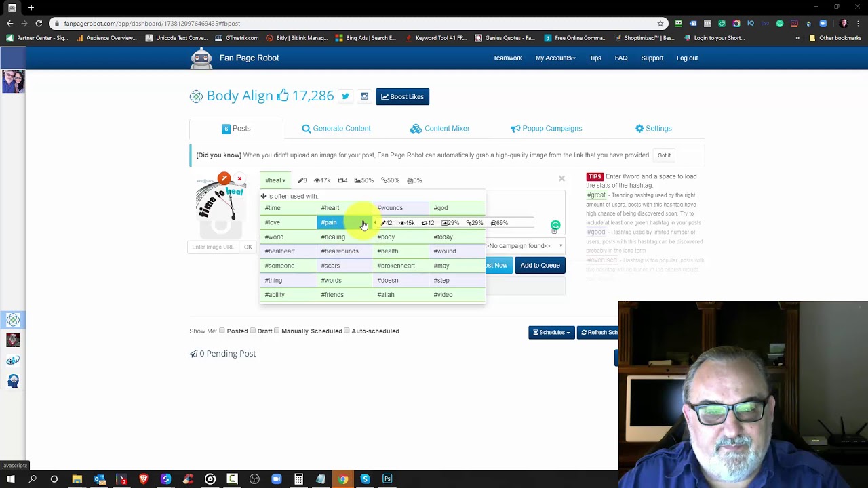The width and height of the screenshot is (868, 488).
Task: Toggle the Auto-scheduled checkbox
Action: coord(347,331)
